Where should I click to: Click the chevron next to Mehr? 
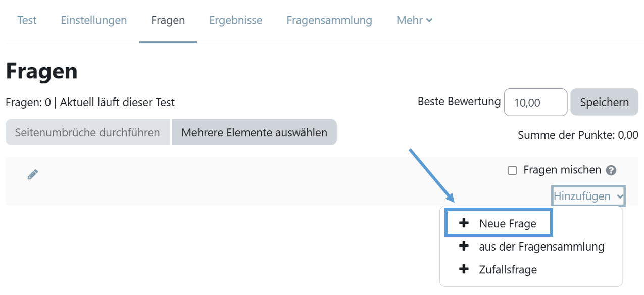429,21
